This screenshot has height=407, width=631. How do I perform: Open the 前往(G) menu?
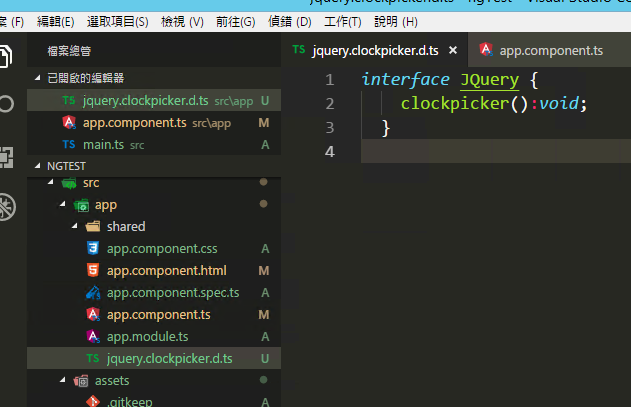235,22
